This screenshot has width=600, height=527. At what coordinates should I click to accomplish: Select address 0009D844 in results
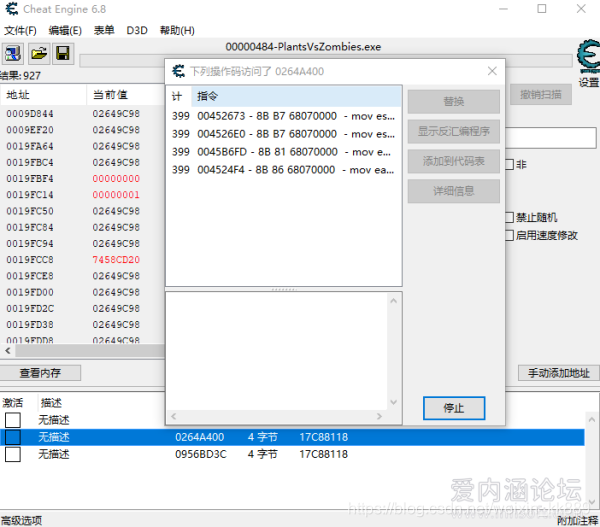point(30,114)
